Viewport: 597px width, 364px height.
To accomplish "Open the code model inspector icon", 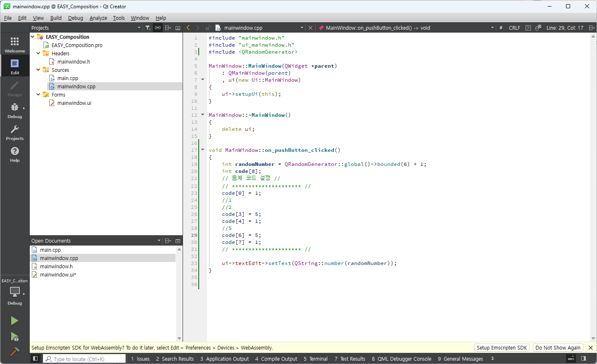I will tap(538, 28).
